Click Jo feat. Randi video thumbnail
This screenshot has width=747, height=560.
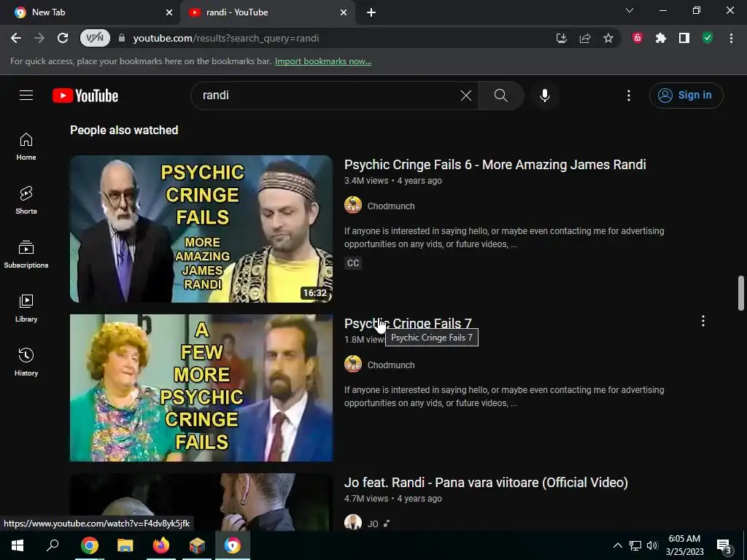click(x=201, y=502)
